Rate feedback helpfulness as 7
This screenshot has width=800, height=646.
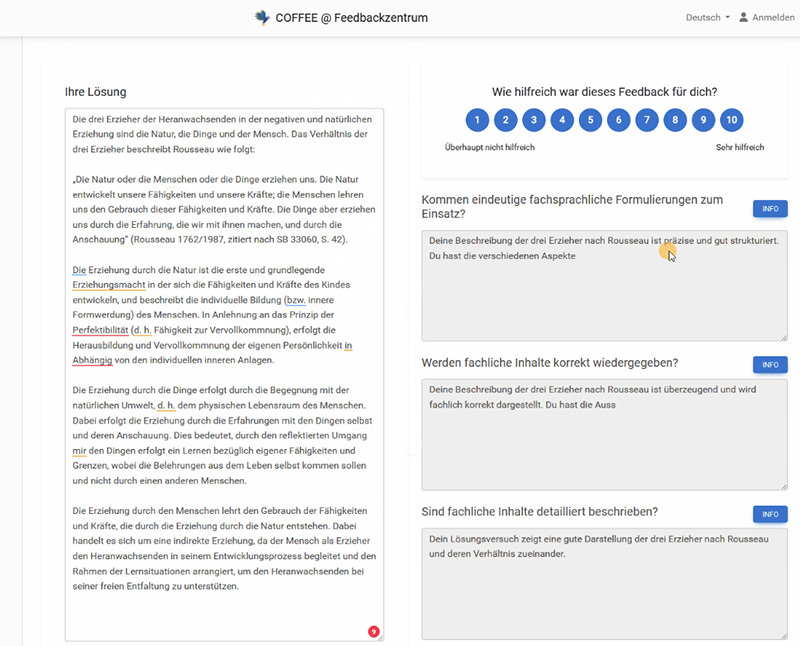coord(647,120)
